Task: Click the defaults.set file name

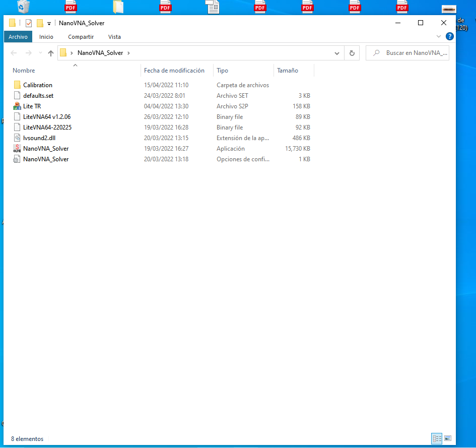Action: click(38, 96)
